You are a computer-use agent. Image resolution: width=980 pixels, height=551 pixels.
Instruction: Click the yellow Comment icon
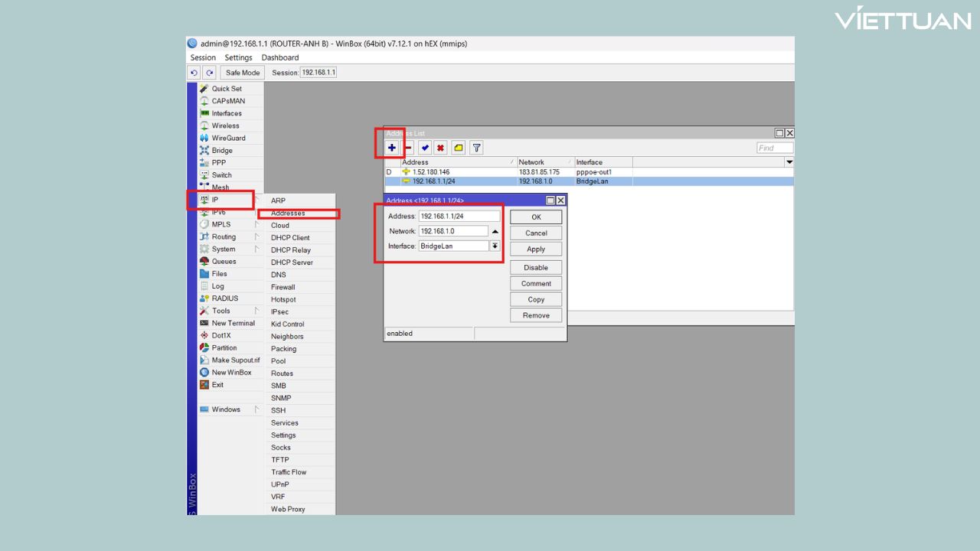459,148
